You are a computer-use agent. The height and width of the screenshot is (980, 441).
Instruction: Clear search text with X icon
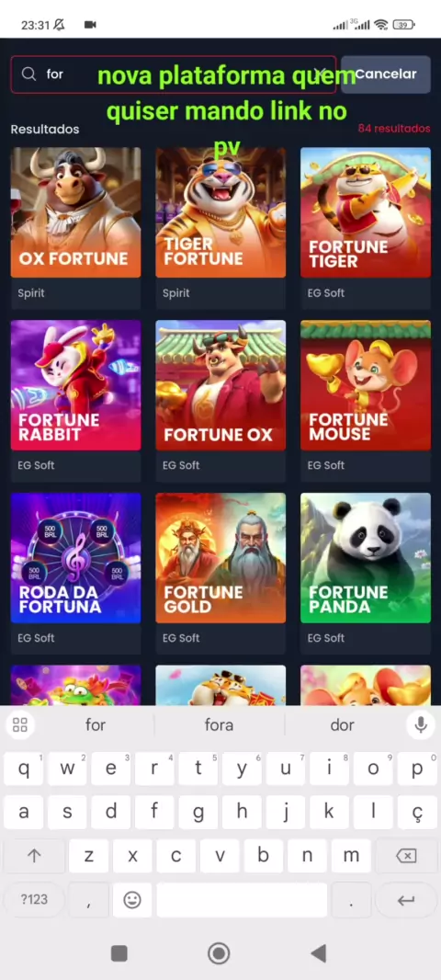coord(322,74)
